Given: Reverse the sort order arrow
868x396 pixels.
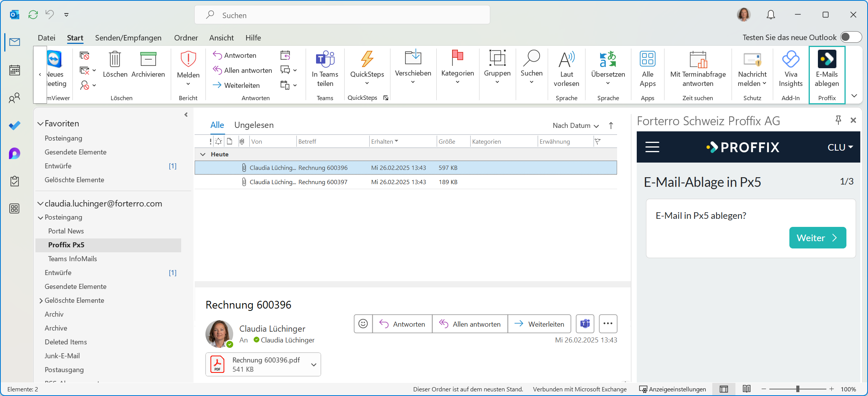Looking at the screenshot, I should pos(611,126).
